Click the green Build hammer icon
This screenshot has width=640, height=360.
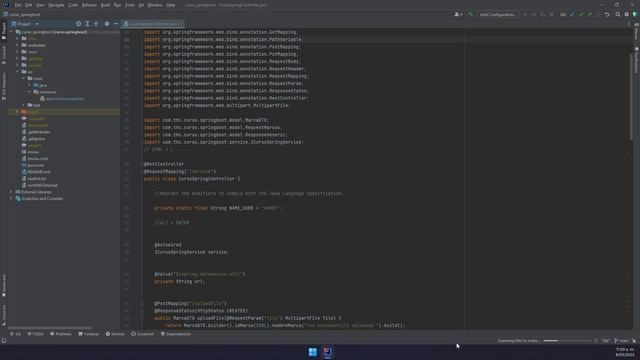coord(471,14)
